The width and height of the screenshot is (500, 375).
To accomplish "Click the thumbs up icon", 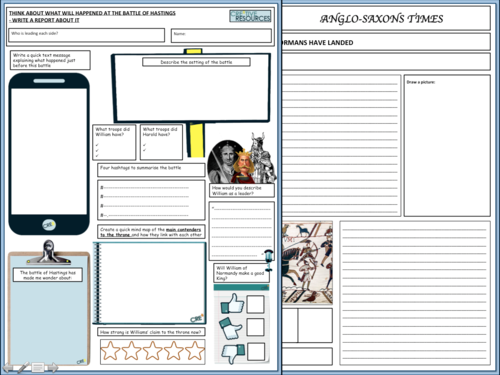I will pyautogui.click(x=232, y=304).
